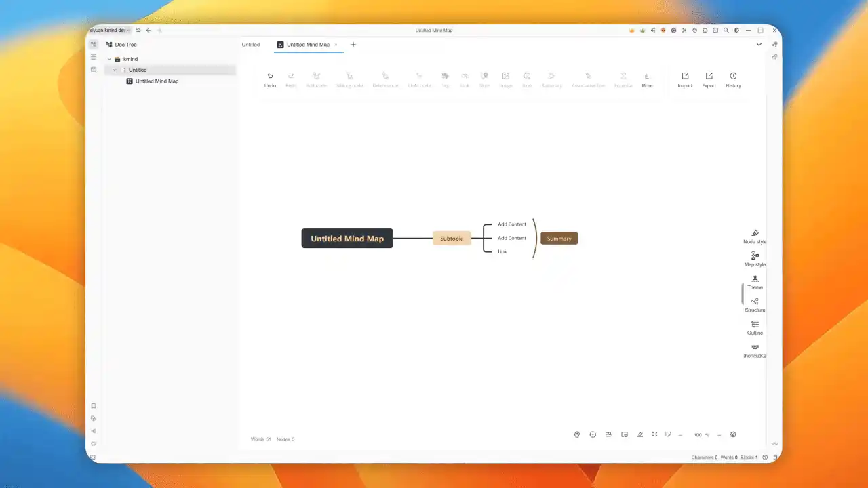868x488 pixels.
Task: Click the green crown icon in title bar
Action: coord(642,30)
